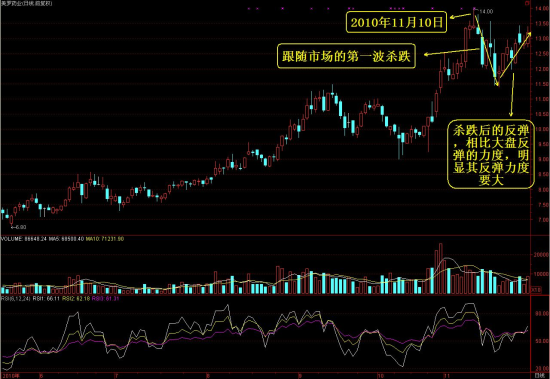
Task: Toggle the purple RSI3 indicator label
Action: (x=106, y=299)
